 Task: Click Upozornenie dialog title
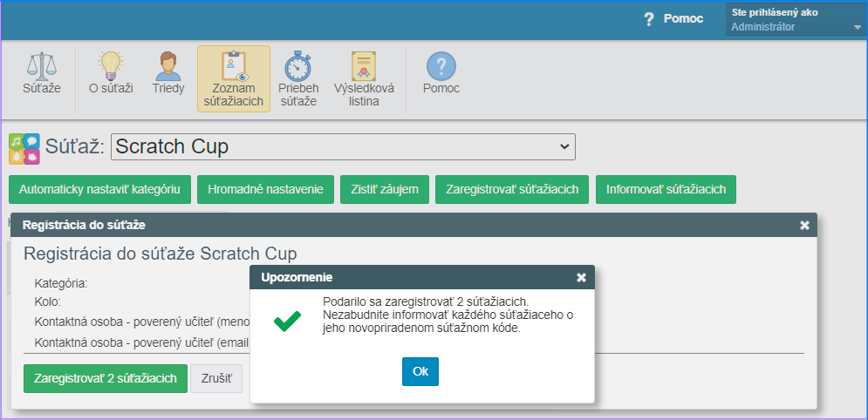click(297, 277)
